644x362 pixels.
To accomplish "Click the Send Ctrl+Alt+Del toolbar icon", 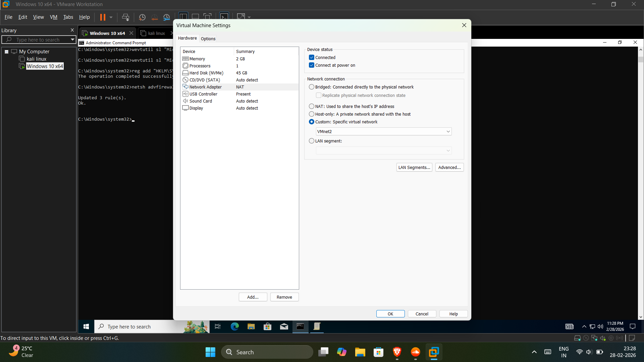I will 125,17.
